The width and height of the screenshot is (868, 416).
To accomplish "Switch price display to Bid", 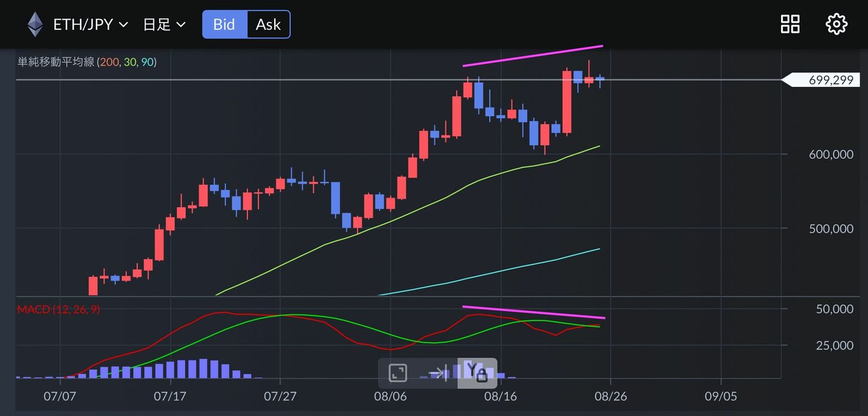I will (x=224, y=24).
